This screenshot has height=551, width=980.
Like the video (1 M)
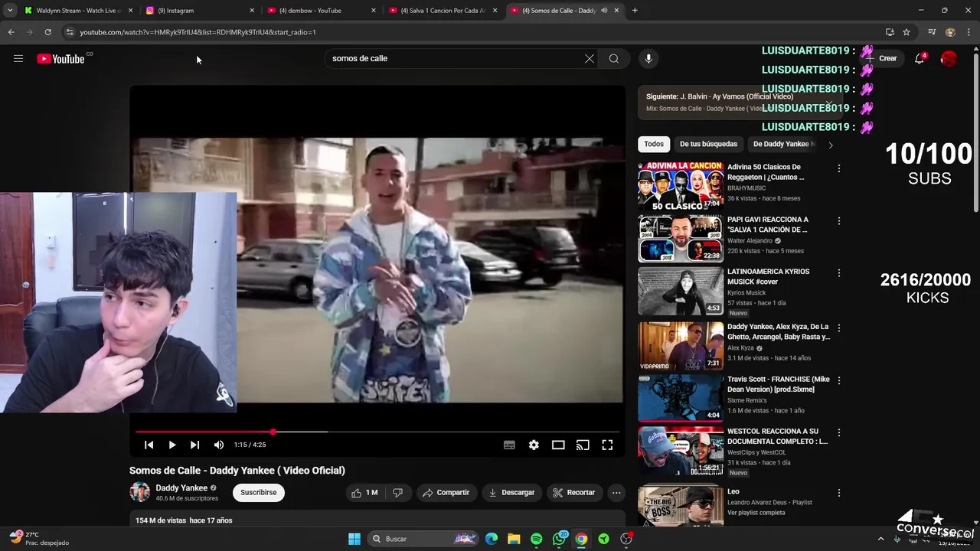365,493
